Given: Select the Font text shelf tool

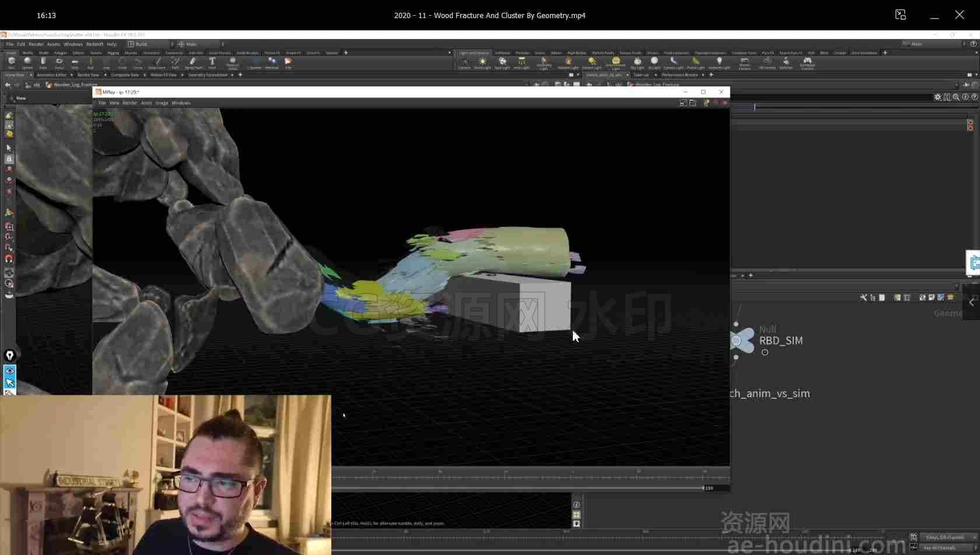Looking at the screenshot, I should coord(212,62).
